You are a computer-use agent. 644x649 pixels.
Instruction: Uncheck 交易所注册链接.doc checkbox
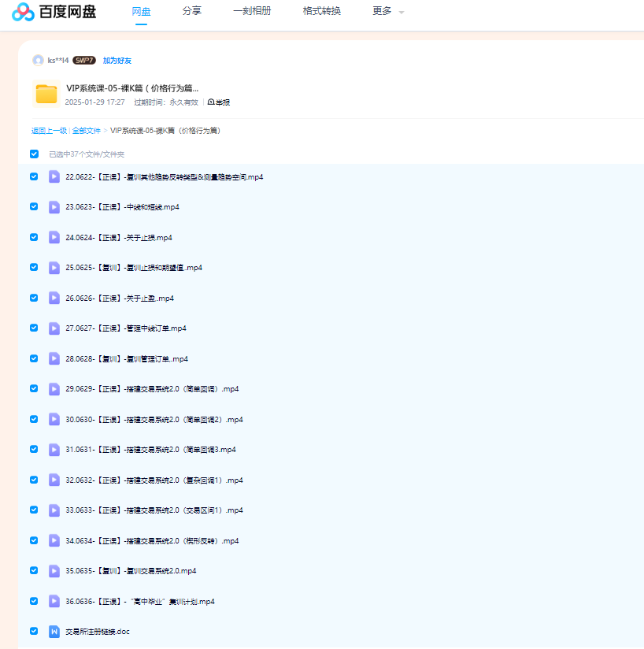[x=34, y=631]
